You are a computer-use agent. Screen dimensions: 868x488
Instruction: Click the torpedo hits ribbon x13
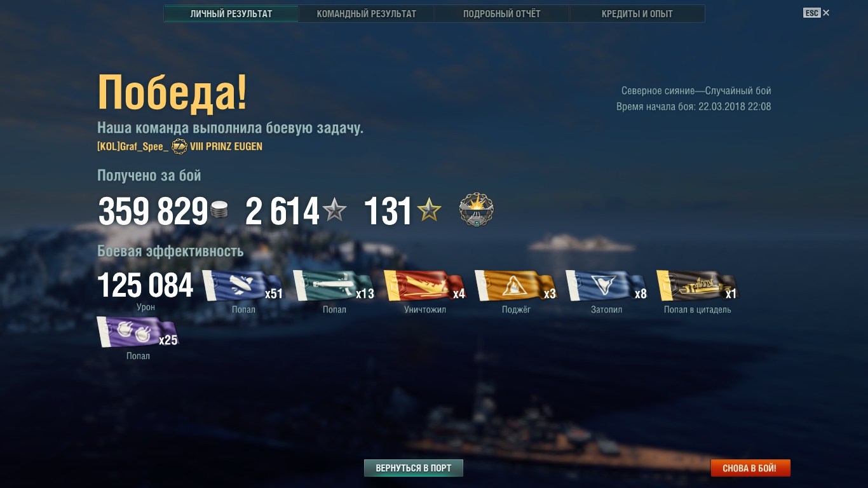point(333,286)
